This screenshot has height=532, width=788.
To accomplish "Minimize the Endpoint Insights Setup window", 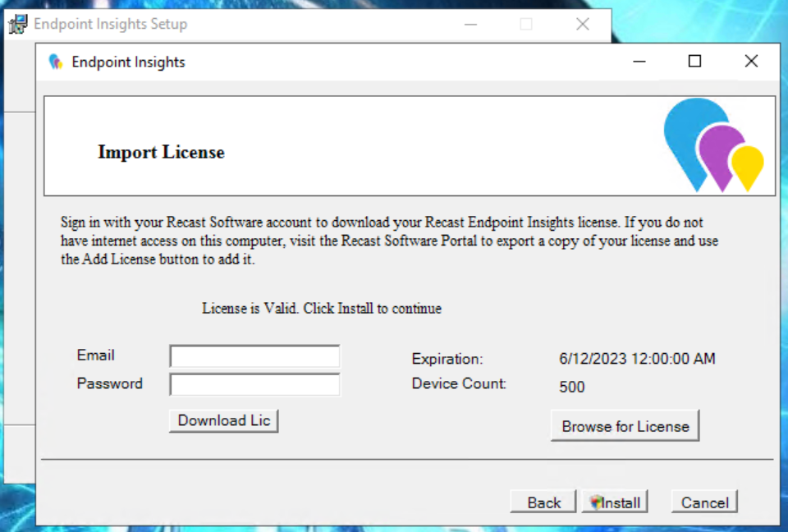I will tap(470, 24).
